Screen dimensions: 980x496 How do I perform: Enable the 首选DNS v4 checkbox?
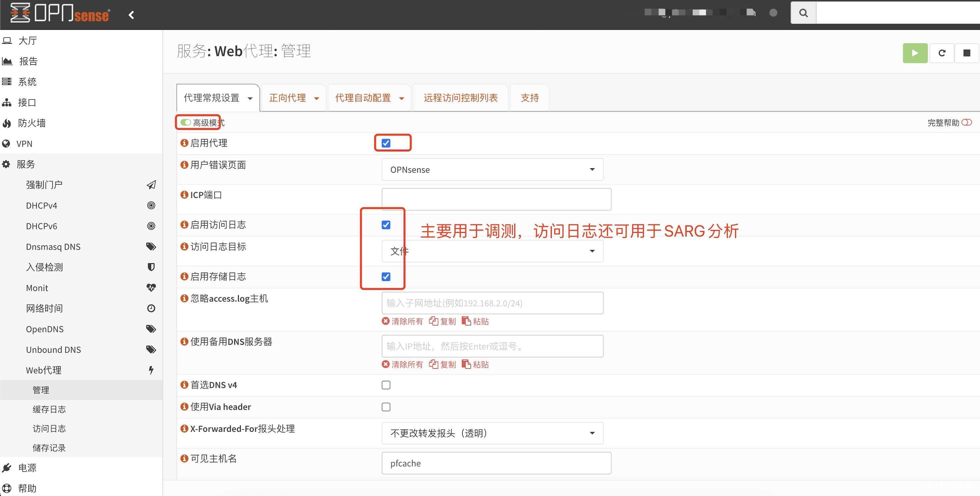386,385
